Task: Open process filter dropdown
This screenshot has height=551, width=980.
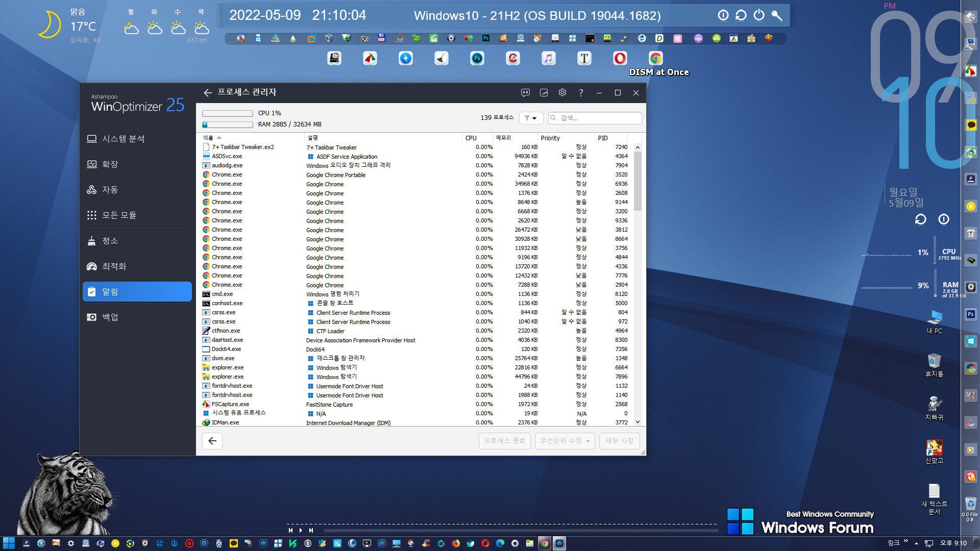Action: point(531,118)
